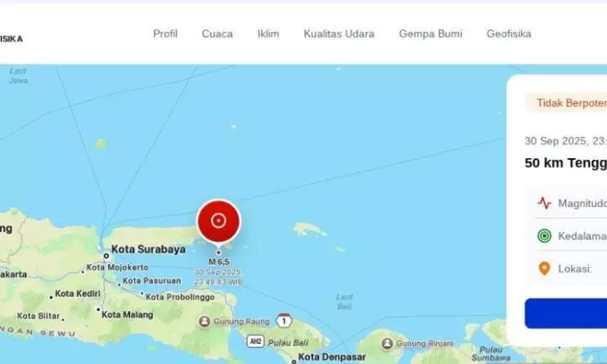Select Gempa Bumi in navigation
The height and width of the screenshot is (364, 607).
coord(430,34)
